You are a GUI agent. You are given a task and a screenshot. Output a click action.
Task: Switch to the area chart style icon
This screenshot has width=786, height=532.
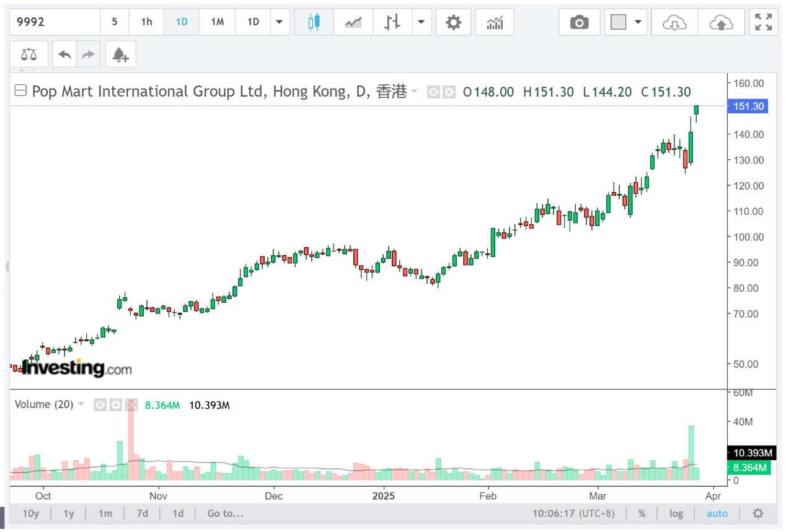click(x=353, y=22)
